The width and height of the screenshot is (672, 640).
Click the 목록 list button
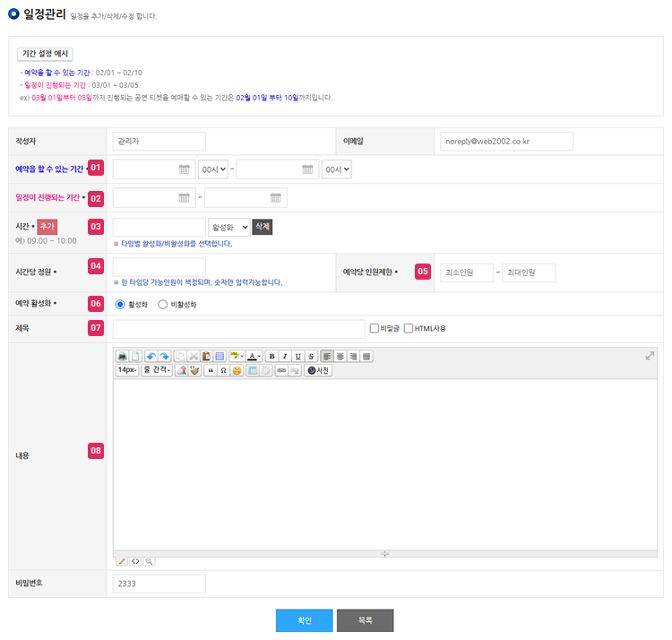(366, 620)
